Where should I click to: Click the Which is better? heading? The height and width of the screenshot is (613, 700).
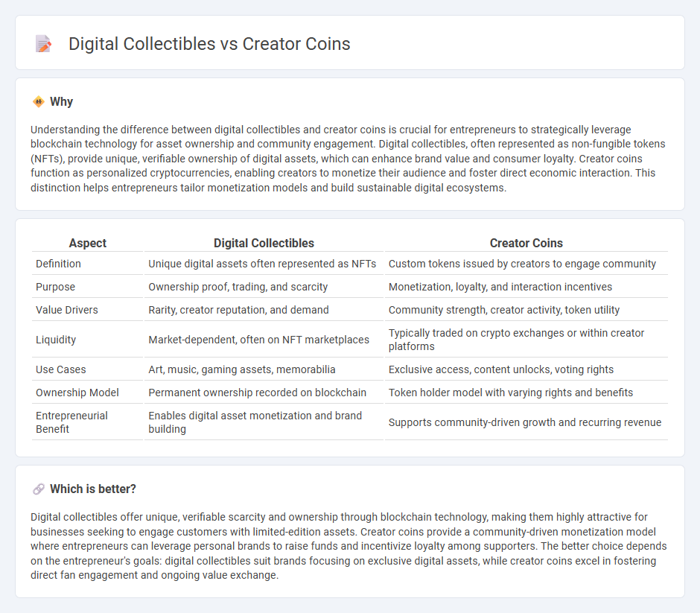93,489
